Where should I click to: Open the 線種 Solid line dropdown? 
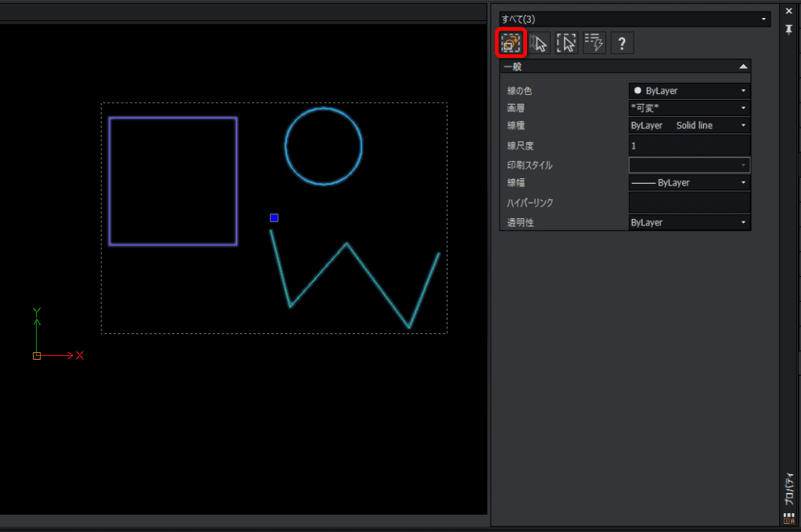tap(689, 125)
